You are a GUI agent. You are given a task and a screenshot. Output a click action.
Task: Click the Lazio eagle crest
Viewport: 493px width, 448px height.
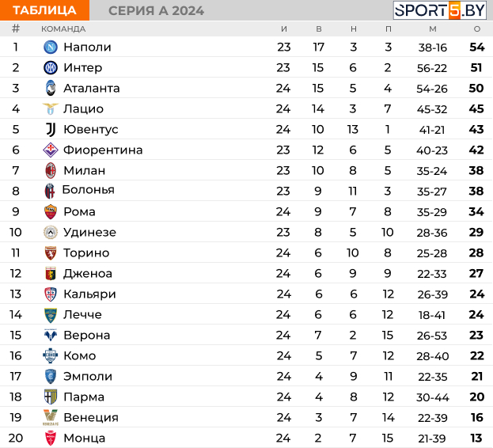(51, 108)
